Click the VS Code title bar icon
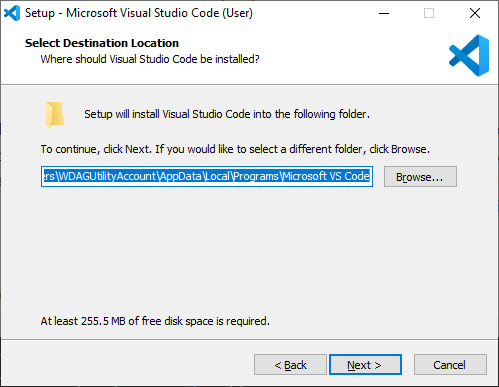The image size is (499, 387). point(12,13)
